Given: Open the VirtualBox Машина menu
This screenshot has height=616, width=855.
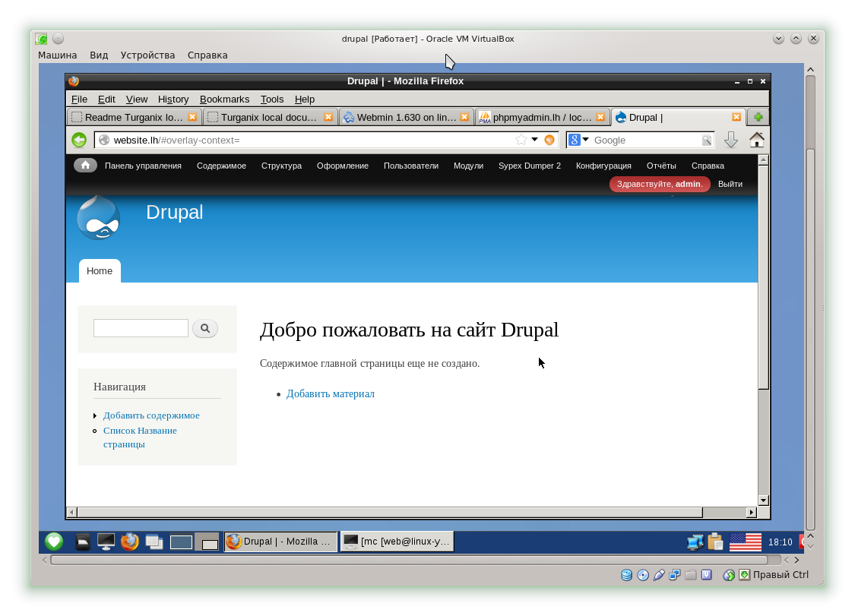Looking at the screenshot, I should (x=57, y=55).
